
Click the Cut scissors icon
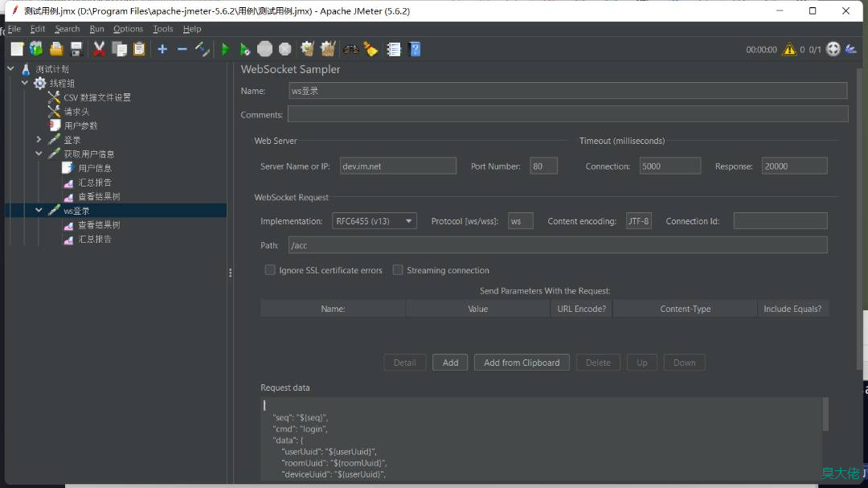[x=99, y=49]
